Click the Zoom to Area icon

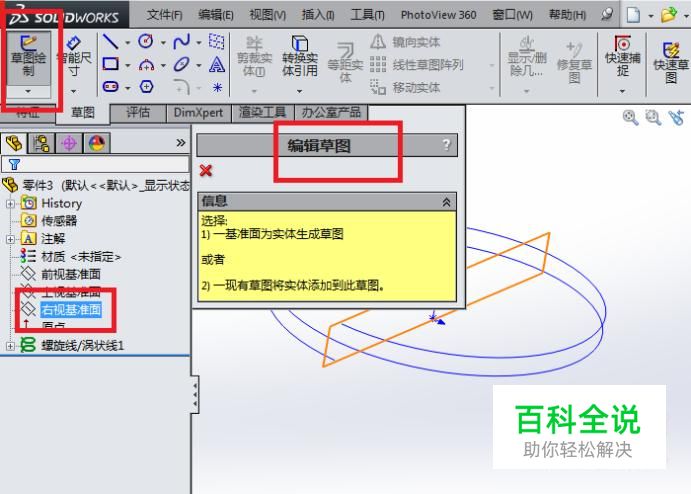point(653,117)
